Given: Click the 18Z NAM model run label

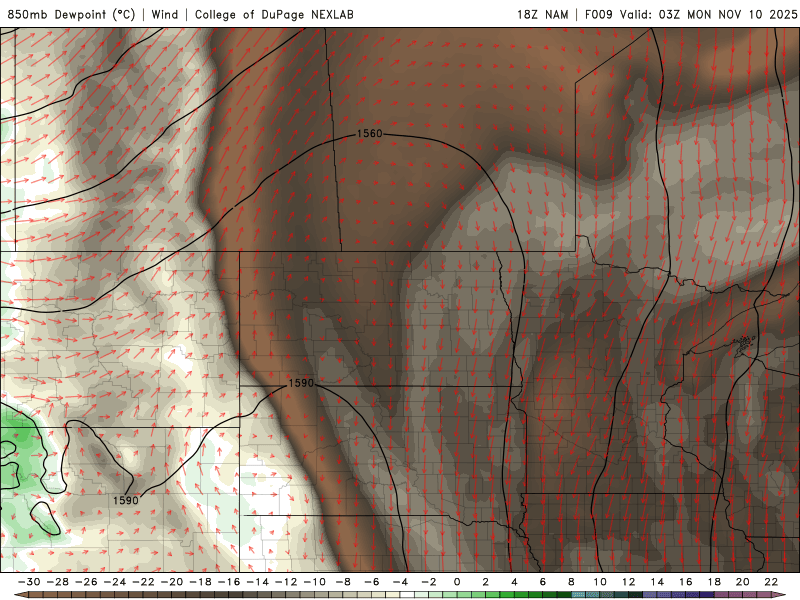Looking at the screenshot, I should 542,14.
